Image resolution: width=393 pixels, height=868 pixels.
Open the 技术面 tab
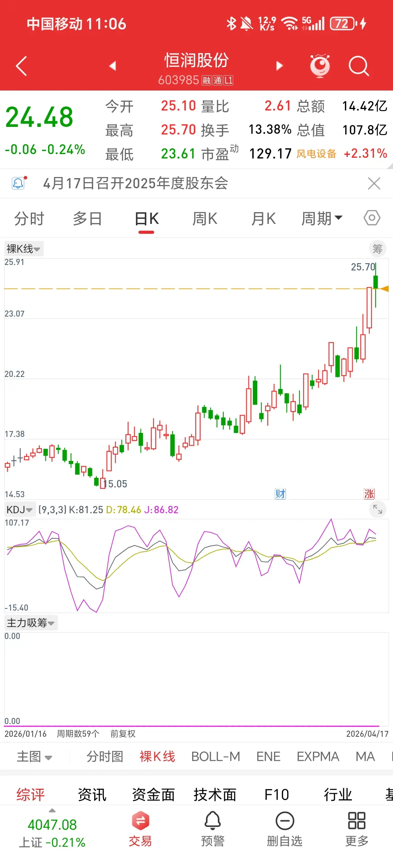pyautogui.click(x=215, y=794)
